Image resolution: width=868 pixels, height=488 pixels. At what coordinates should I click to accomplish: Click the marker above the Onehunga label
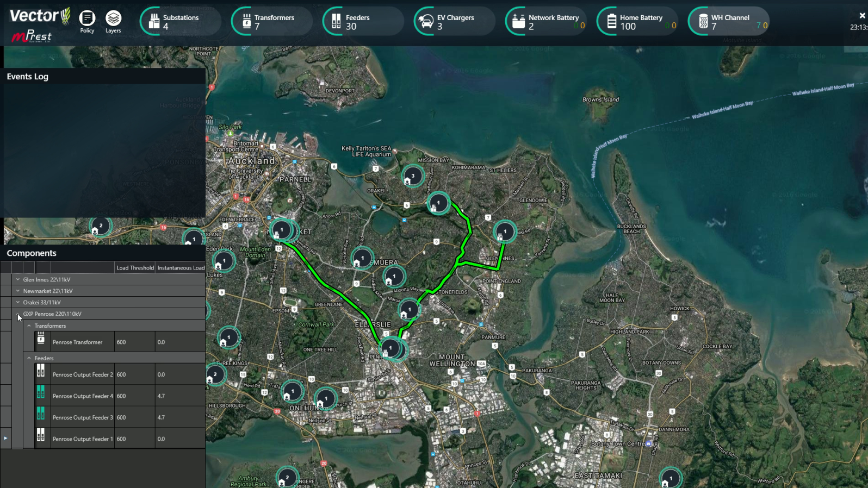coord(326,399)
